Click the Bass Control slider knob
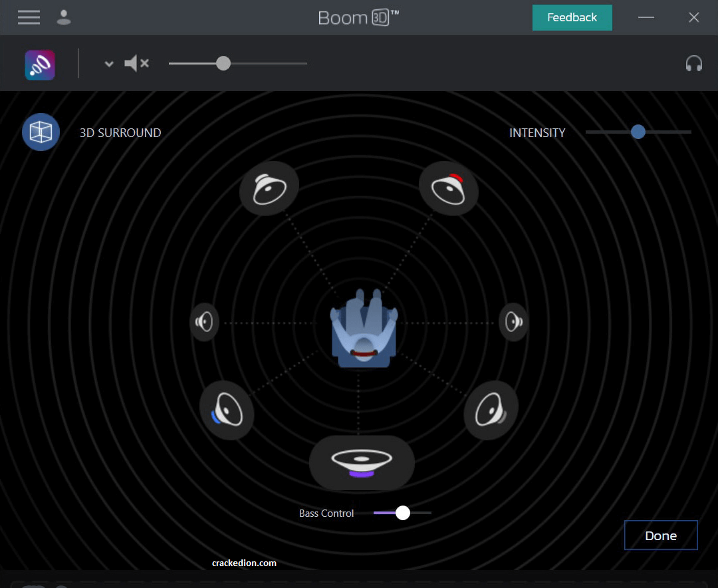Image resolution: width=718 pixels, height=588 pixels. coord(402,513)
